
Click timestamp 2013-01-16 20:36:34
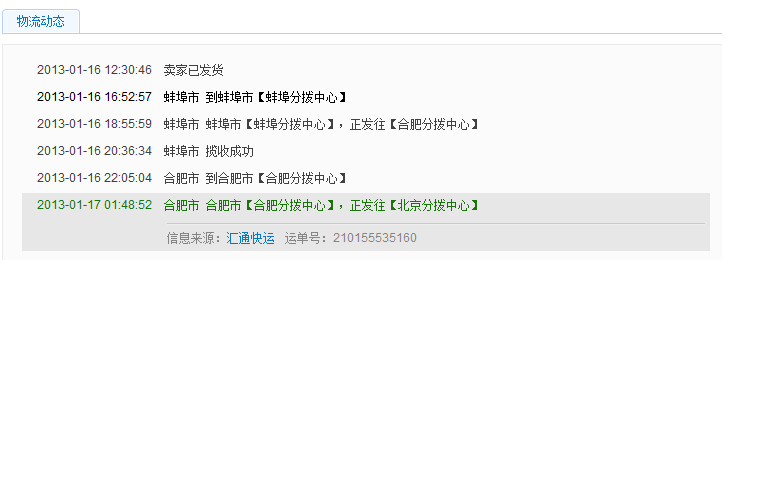point(95,151)
